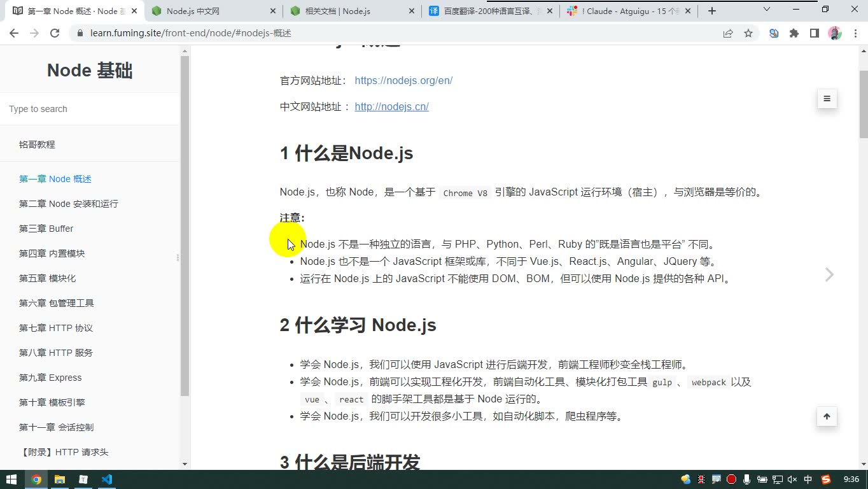Click the film strip tray icon
This screenshot has width=868, height=489.
(x=701, y=479)
